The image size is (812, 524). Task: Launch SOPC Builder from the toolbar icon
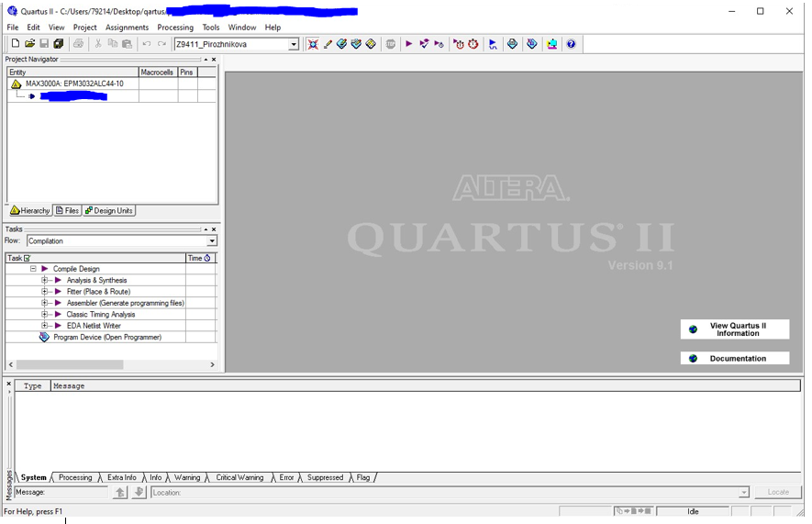point(552,44)
